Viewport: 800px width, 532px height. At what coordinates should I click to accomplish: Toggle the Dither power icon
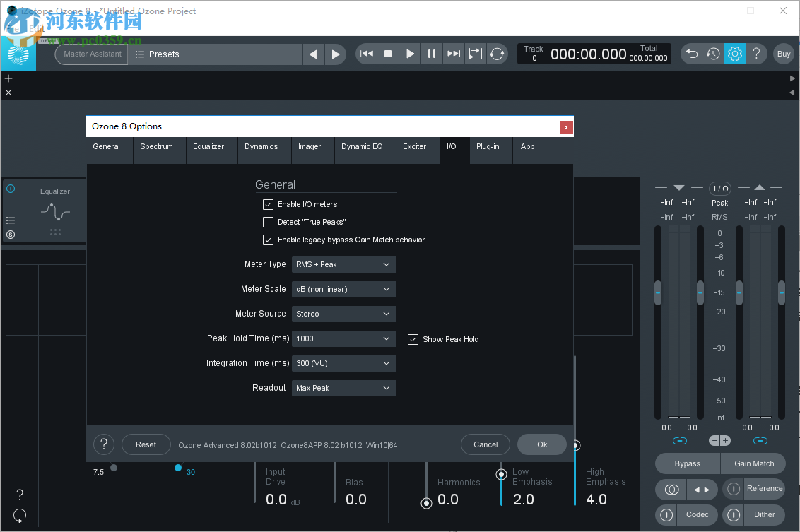point(733,515)
